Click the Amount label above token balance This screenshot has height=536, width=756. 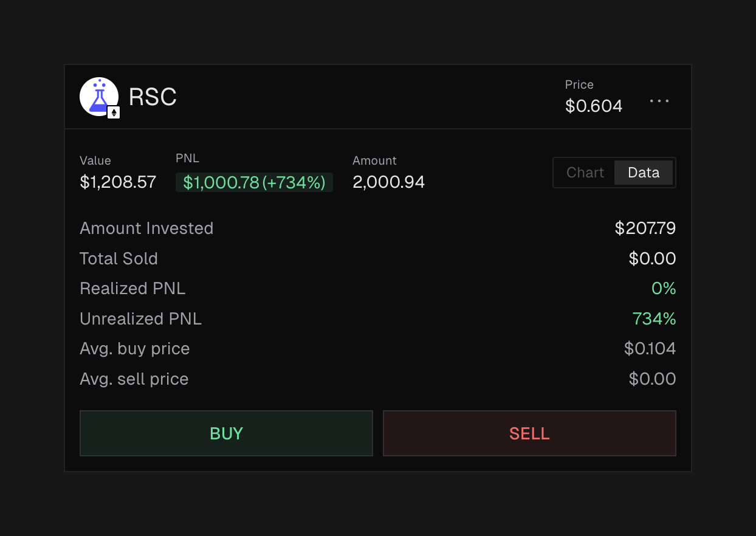tap(374, 160)
